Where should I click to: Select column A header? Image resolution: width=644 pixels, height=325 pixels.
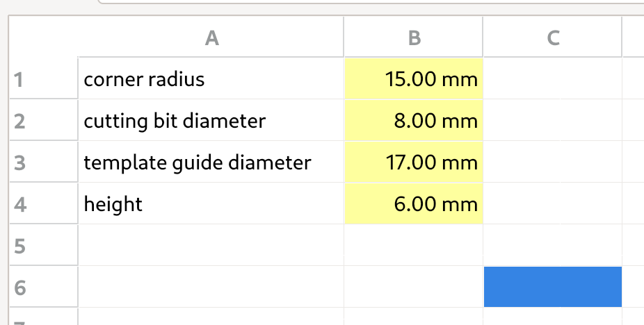pos(211,38)
